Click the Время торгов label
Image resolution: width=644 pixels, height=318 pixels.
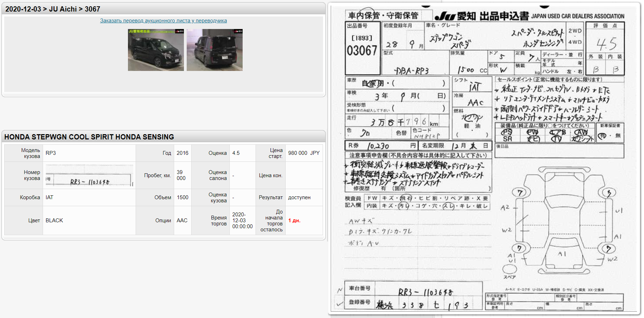pos(219,221)
